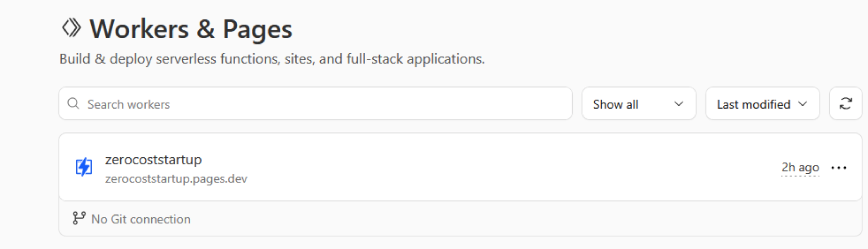Click the 2h ago timestamp
Viewport: 868px width, 249px height.
(x=800, y=167)
